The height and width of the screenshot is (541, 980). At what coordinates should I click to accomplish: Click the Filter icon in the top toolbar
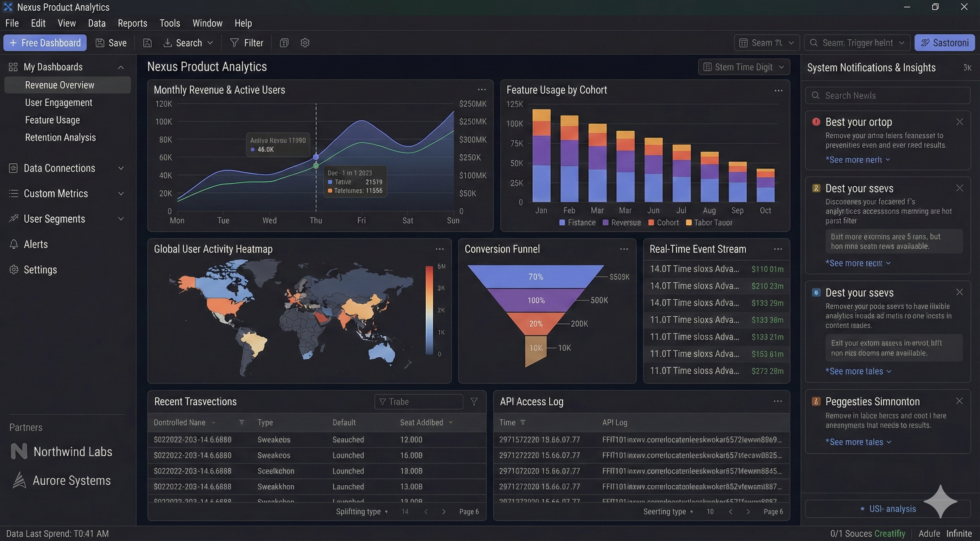235,43
